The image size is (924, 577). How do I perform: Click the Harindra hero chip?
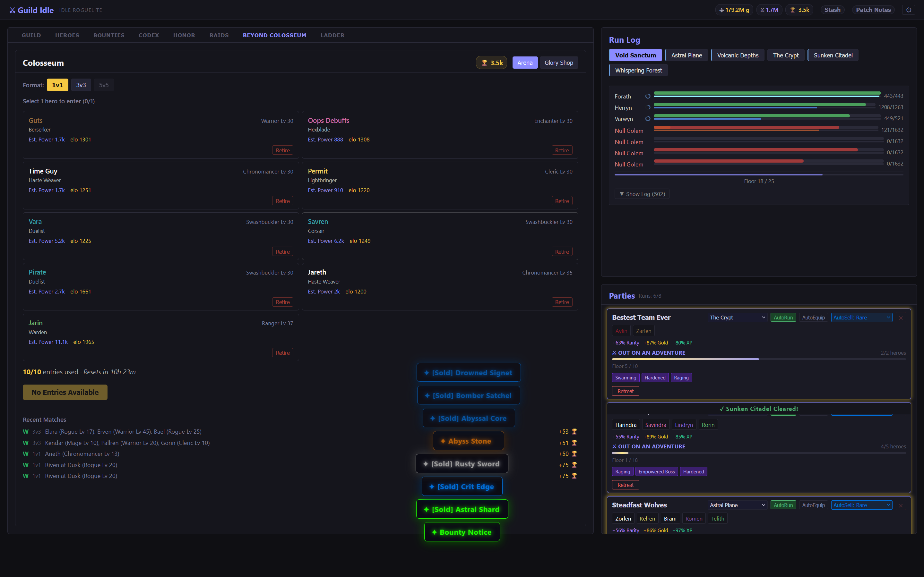click(626, 425)
